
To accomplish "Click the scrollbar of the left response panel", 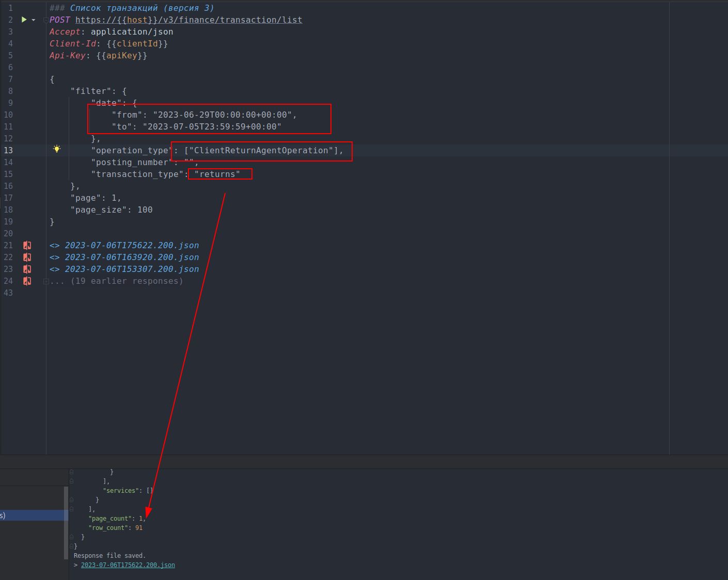I will pos(66,522).
